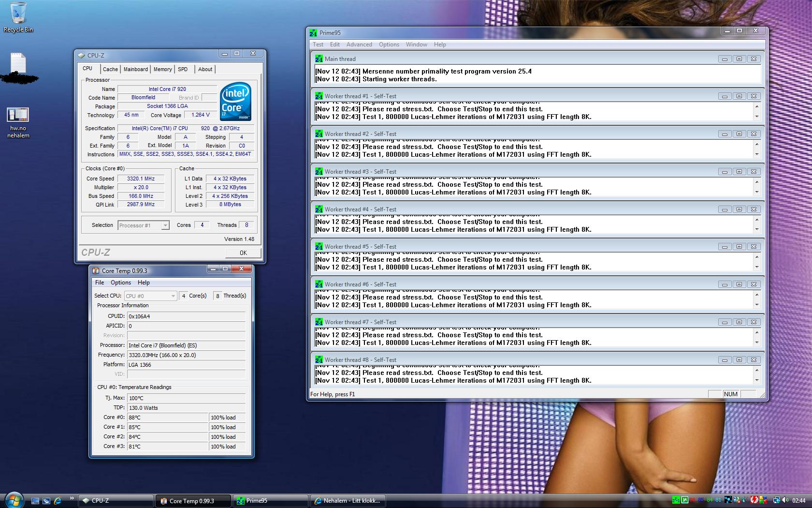The width and height of the screenshot is (812, 508).
Task: Open the Windows Start orb
Action: 14,500
